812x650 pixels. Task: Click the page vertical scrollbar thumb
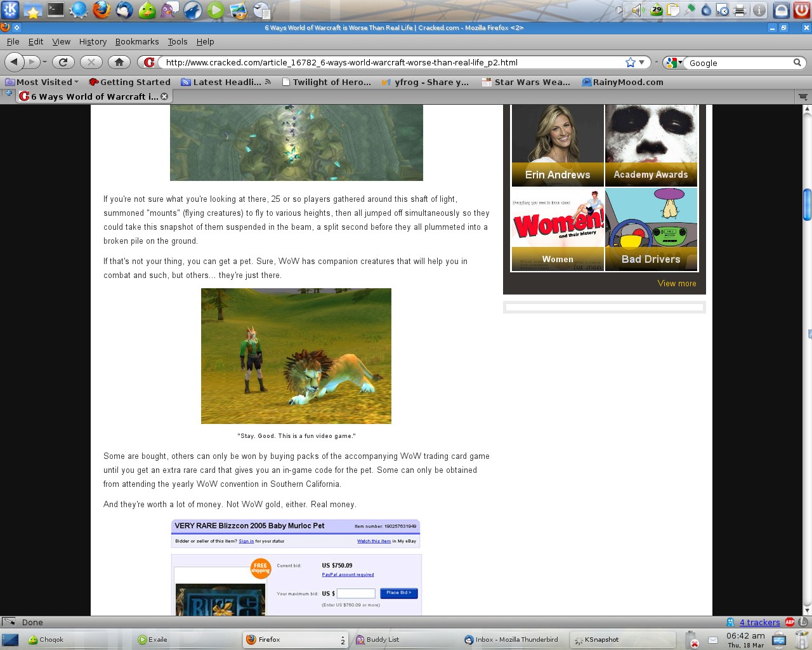807,204
